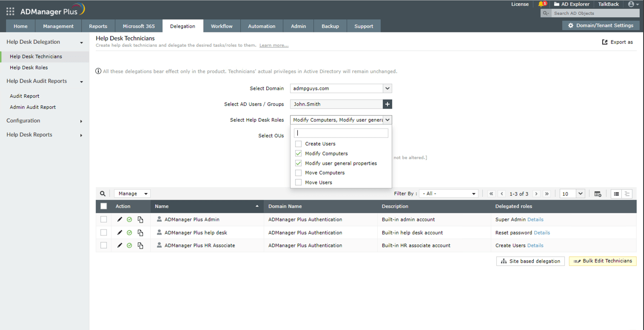
Task: Open the Microsoft 365 tab
Action: tap(139, 26)
